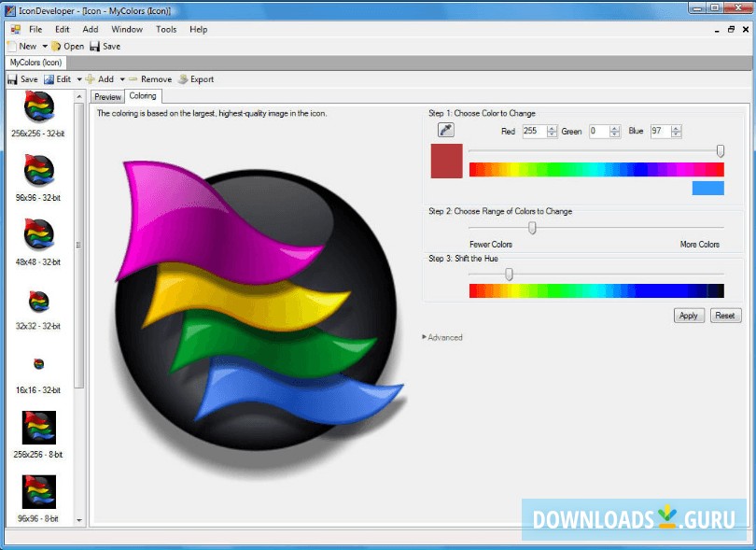Click the Red value spinner arrows
756x550 pixels.
[552, 132]
